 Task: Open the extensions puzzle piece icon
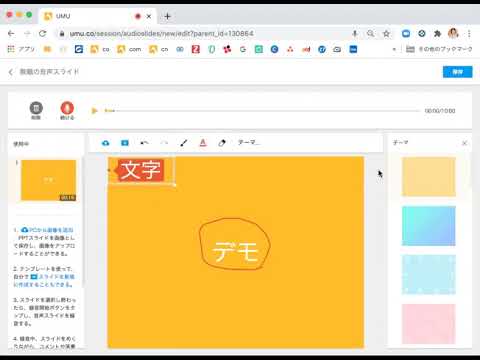point(437,33)
